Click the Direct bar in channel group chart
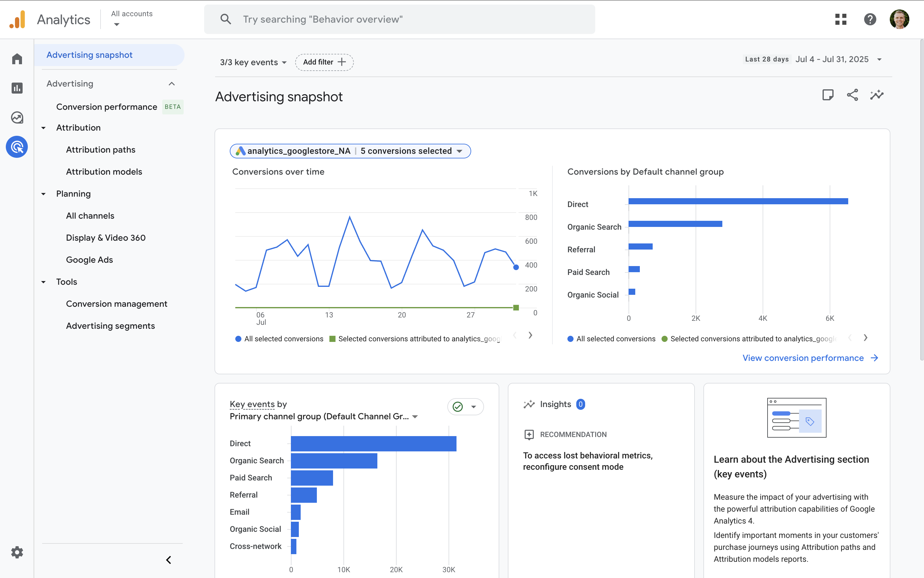 coord(738,201)
